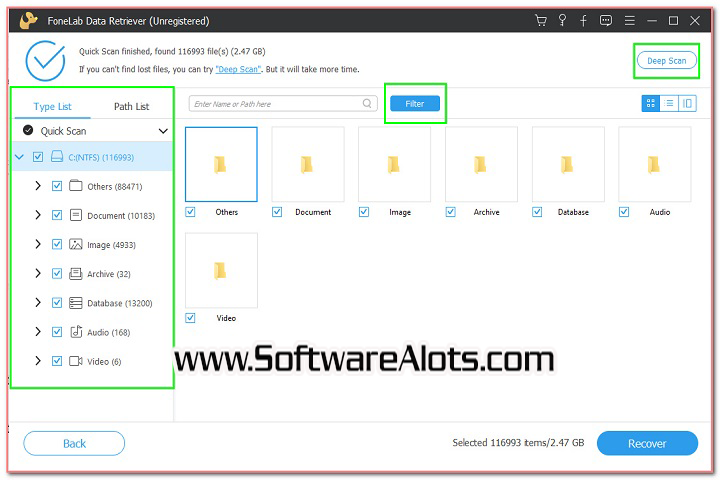Click "Selected 116993 items/2.47 GB" status text
Image resolution: width=720 pixels, height=480 pixels.
[x=518, y=443]
